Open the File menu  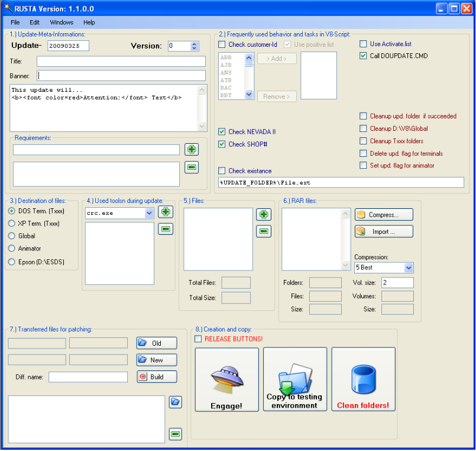point(15,22)
